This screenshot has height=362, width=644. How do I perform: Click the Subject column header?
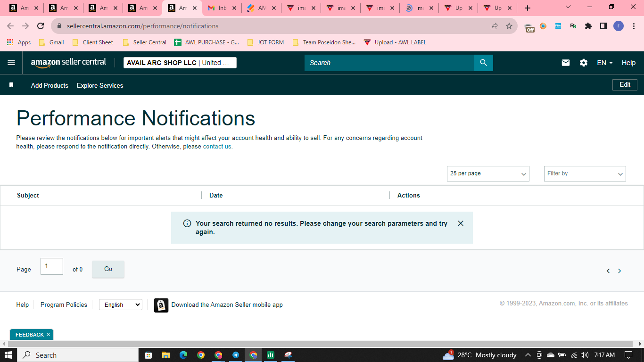click(28, 195)
